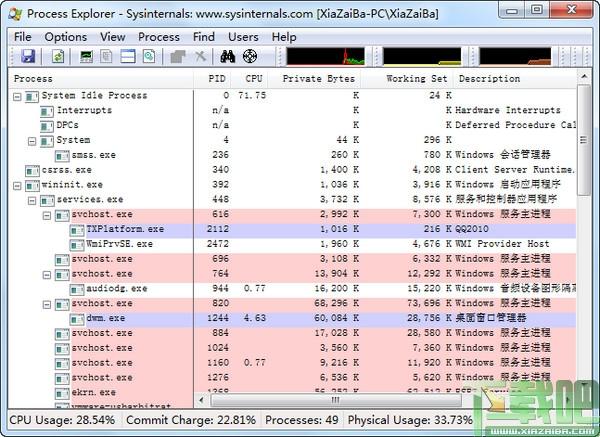Click the CPU usage mini graph

pos(326,56)
